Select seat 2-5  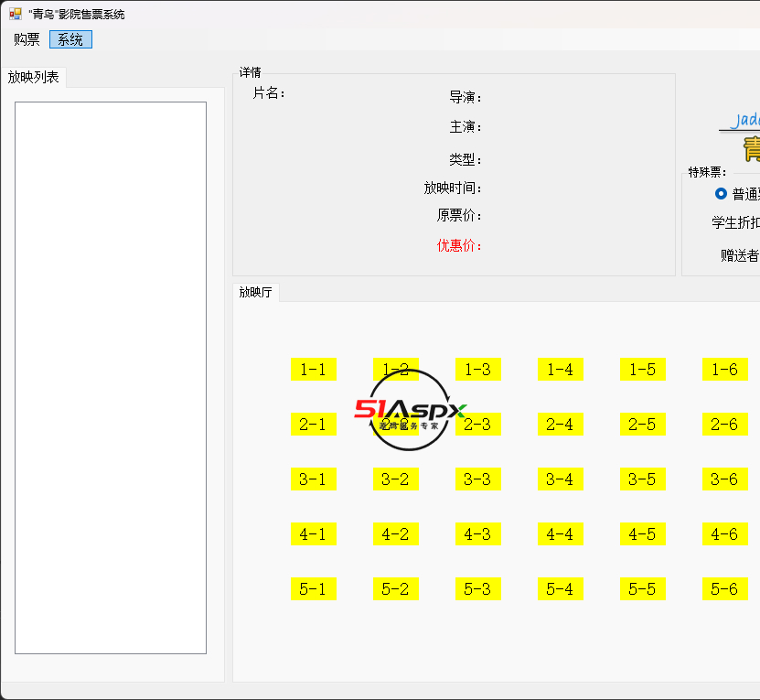643,424
